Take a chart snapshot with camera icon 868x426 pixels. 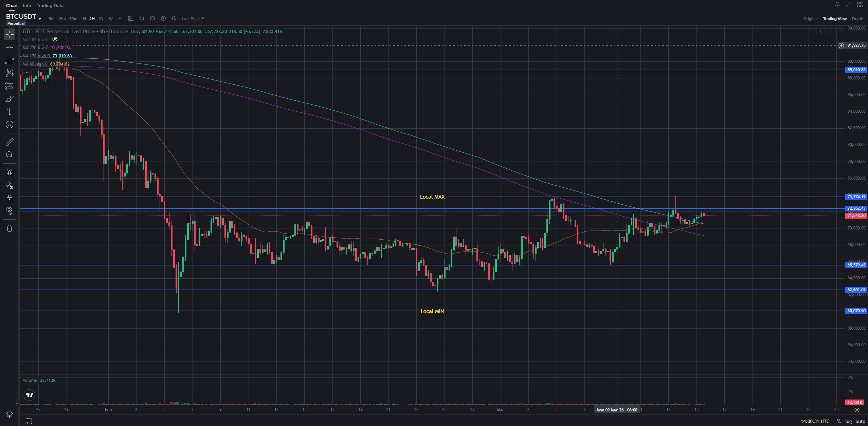coord(152,19)
